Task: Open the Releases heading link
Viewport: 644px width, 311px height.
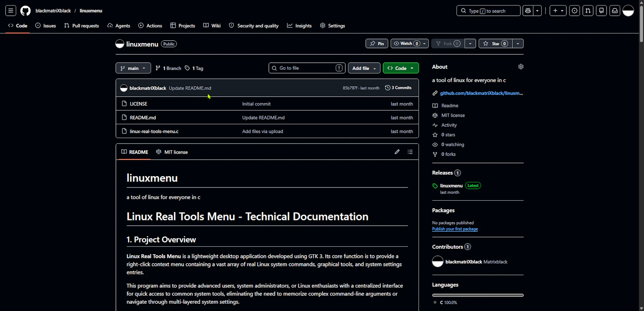Action: tap(446, 173)
